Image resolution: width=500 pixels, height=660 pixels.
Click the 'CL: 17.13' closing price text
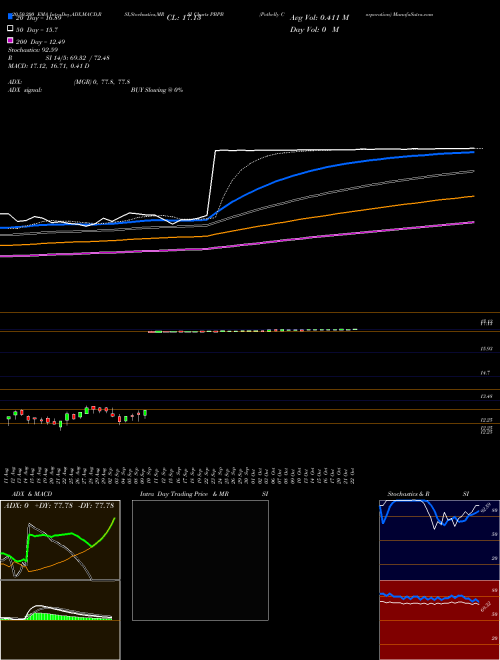click(184, 18)
